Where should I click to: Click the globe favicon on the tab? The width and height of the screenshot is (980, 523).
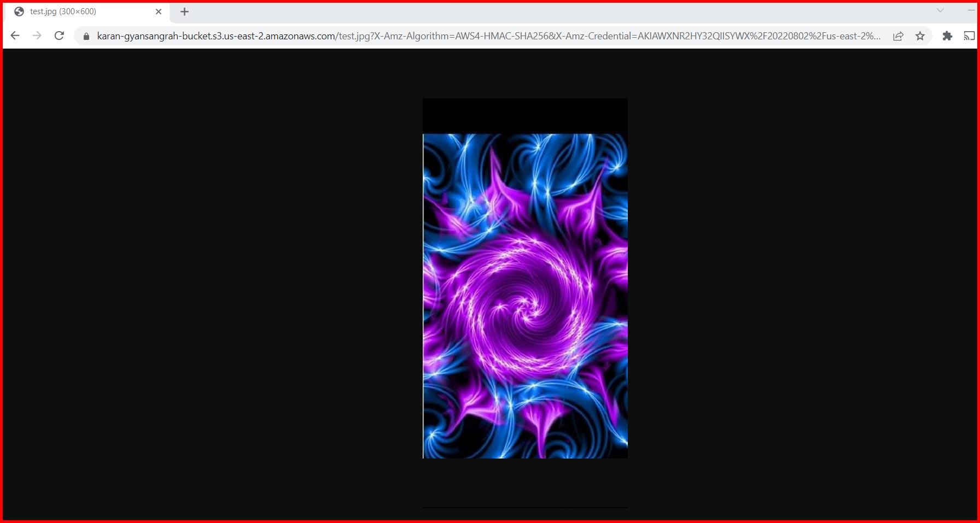click(19, 11)
